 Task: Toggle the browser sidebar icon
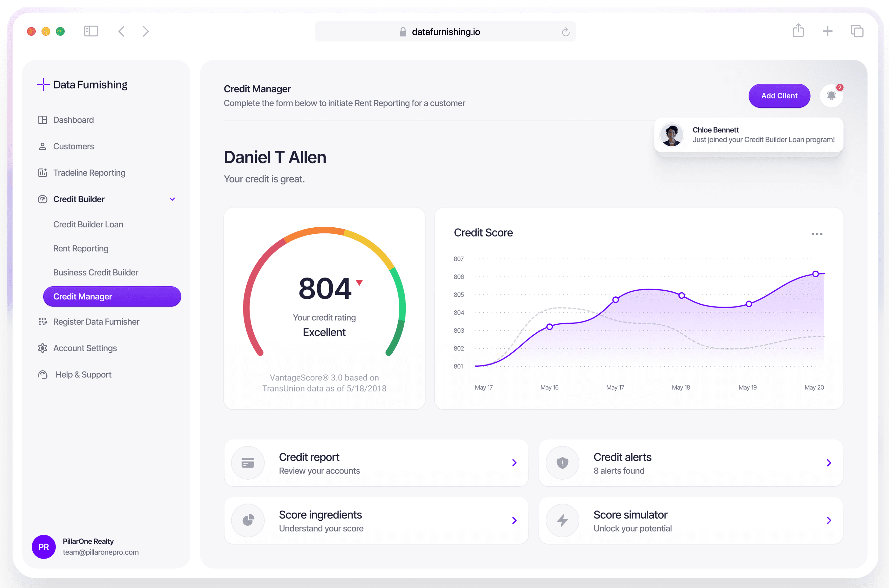click(91, 31)
